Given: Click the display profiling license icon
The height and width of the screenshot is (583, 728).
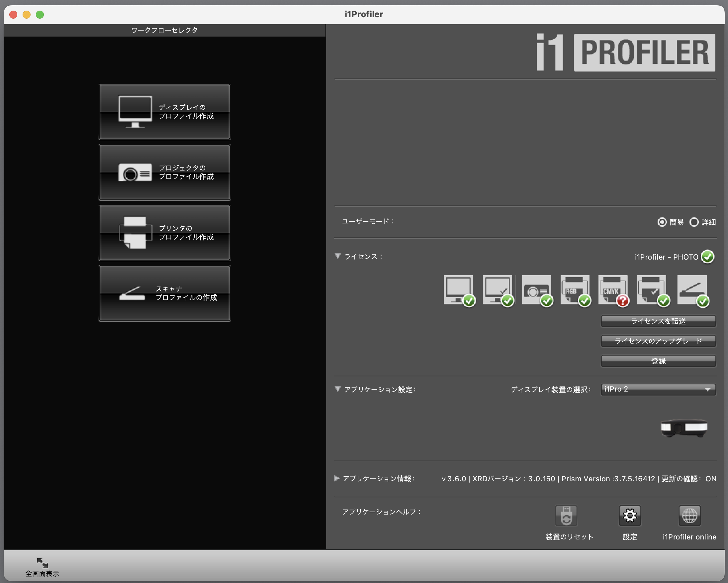Looking at the screenshot, I should (x=459, y=290).
